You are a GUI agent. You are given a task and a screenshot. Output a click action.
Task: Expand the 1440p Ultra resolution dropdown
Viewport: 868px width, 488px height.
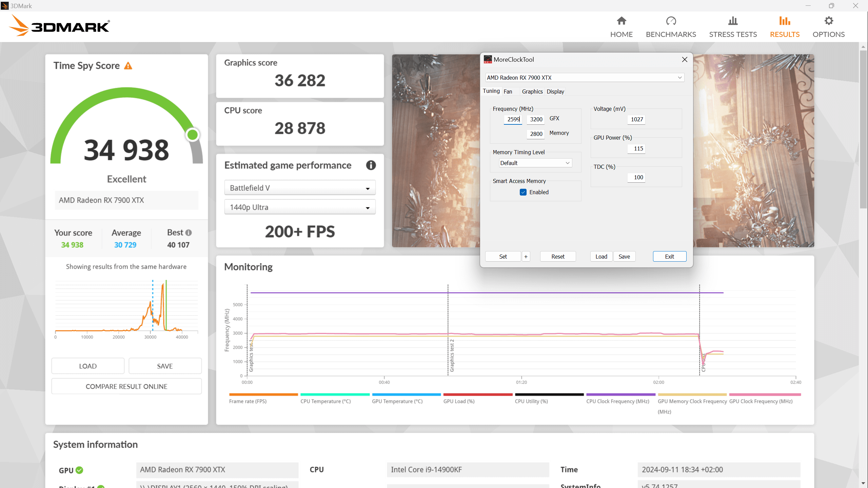(300, 207)
